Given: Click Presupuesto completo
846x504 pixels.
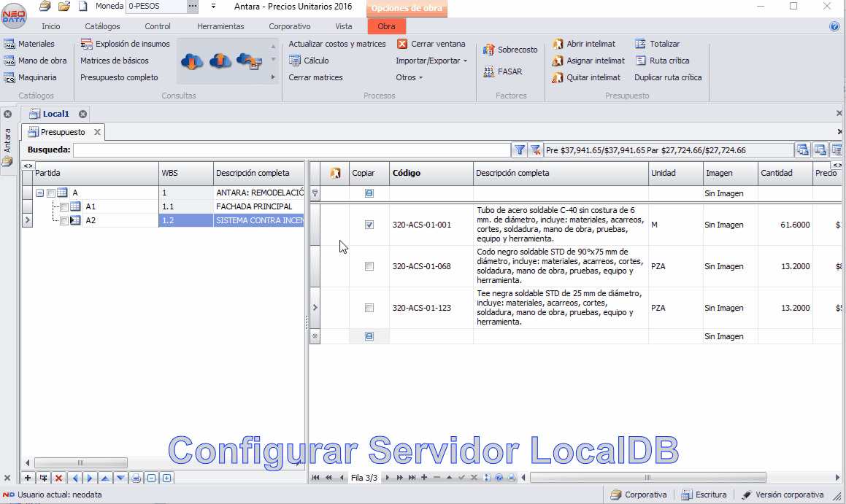Looking at the screenshot, I should 119,77.
